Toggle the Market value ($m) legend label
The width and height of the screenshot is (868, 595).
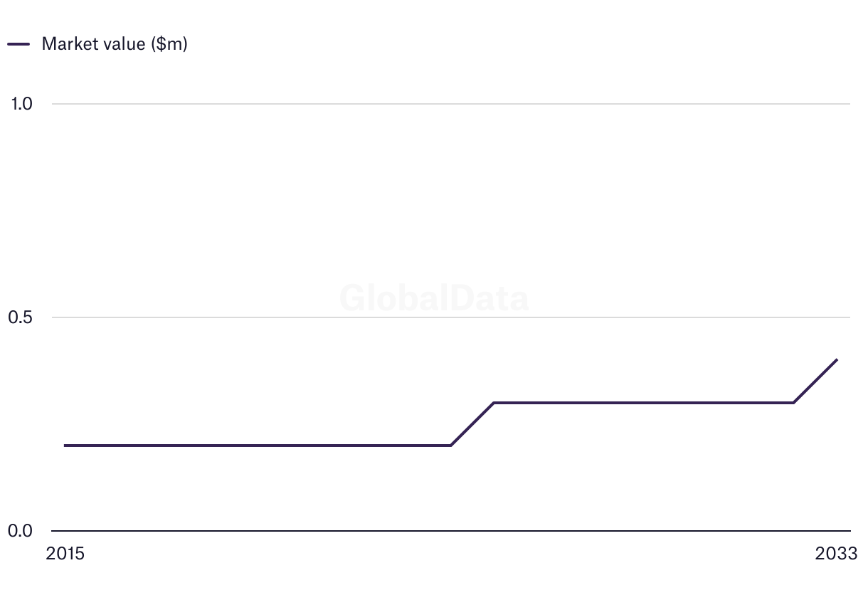[x=115, y=44]
